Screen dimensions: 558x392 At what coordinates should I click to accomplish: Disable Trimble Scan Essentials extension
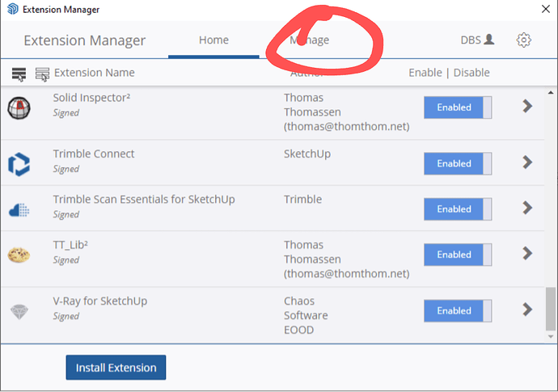458,209
